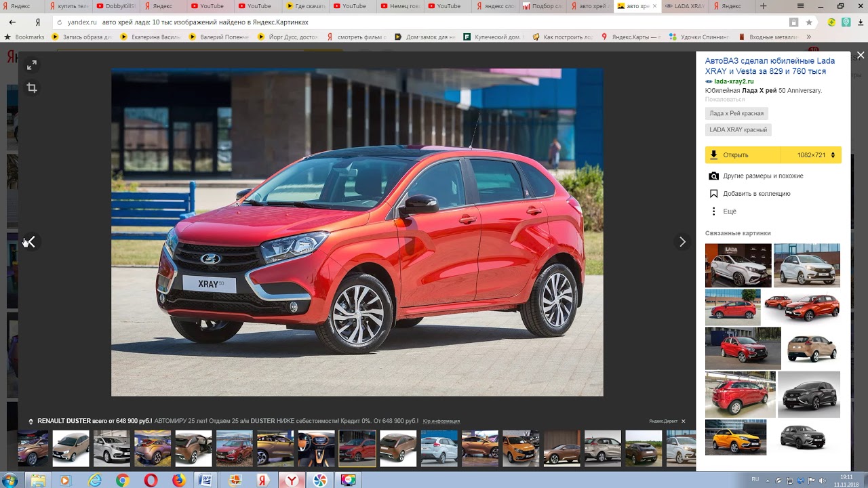
Task: Bookmark page with the star icon
Action: click(809, 22)
